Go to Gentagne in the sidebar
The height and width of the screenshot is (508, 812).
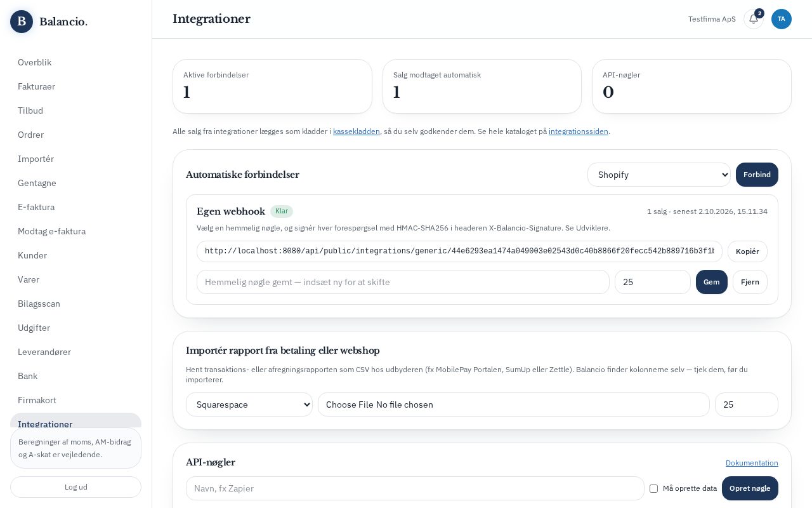(x=75, y=183)
